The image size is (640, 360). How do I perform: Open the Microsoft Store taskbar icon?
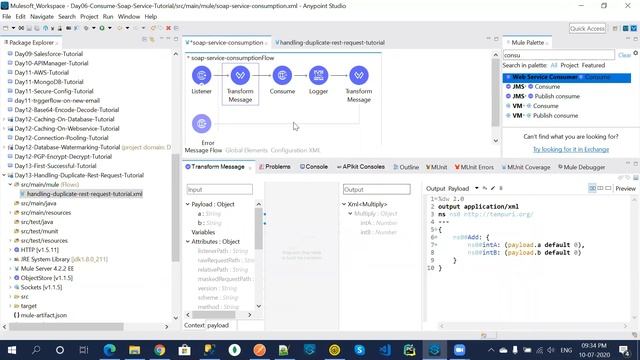click(x=184, y=350)
